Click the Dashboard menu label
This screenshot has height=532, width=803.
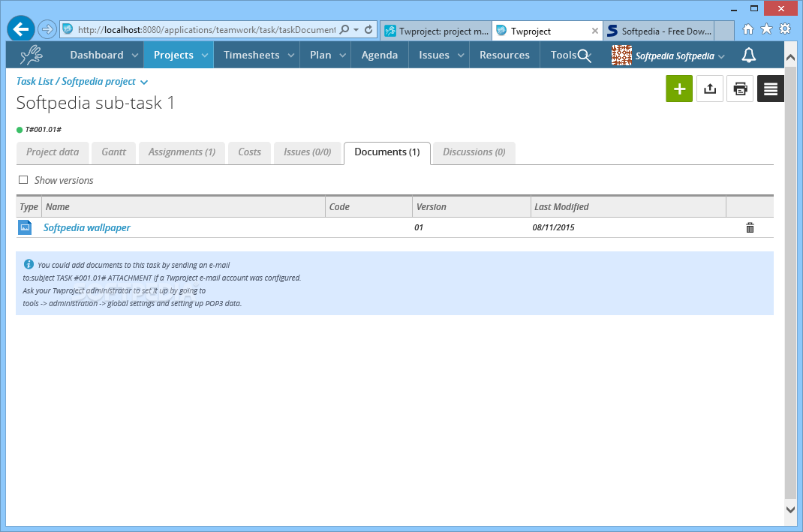coord(97,55)
